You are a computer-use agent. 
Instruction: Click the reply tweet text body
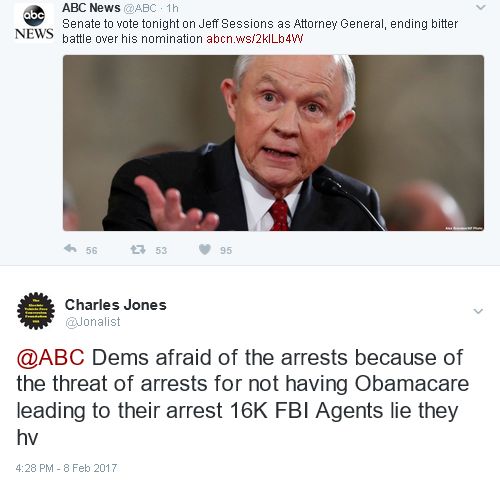click(x=243, y=397)
